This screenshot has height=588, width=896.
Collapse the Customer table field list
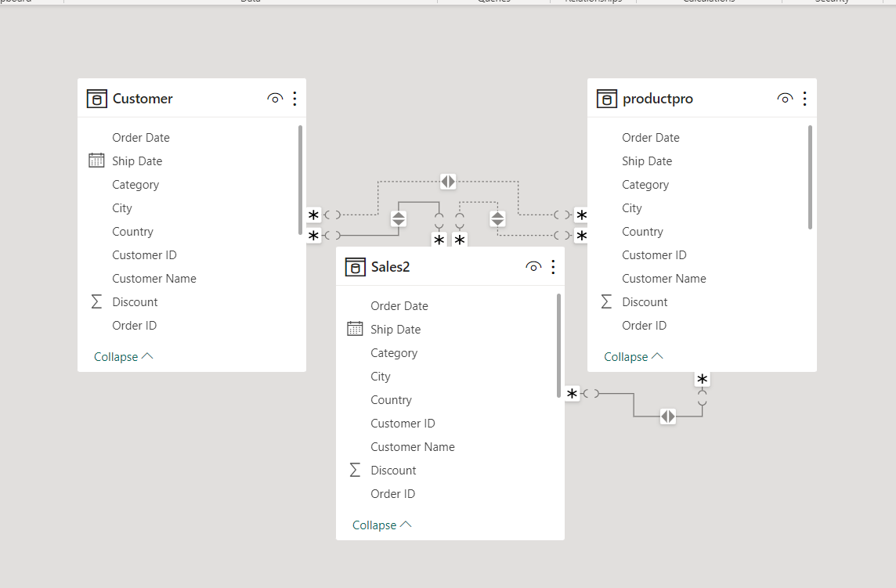click(x=123, y=356)
